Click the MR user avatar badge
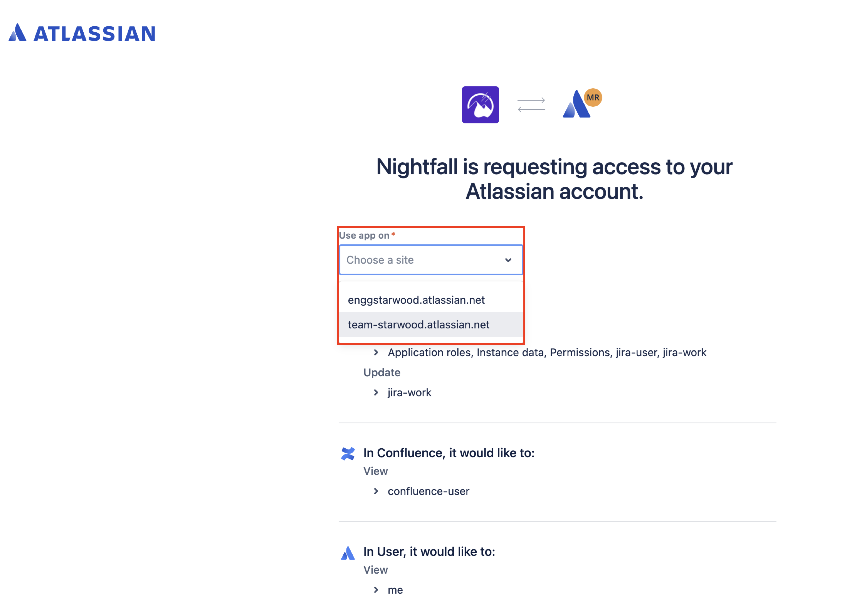 click(x=592, y=98)
